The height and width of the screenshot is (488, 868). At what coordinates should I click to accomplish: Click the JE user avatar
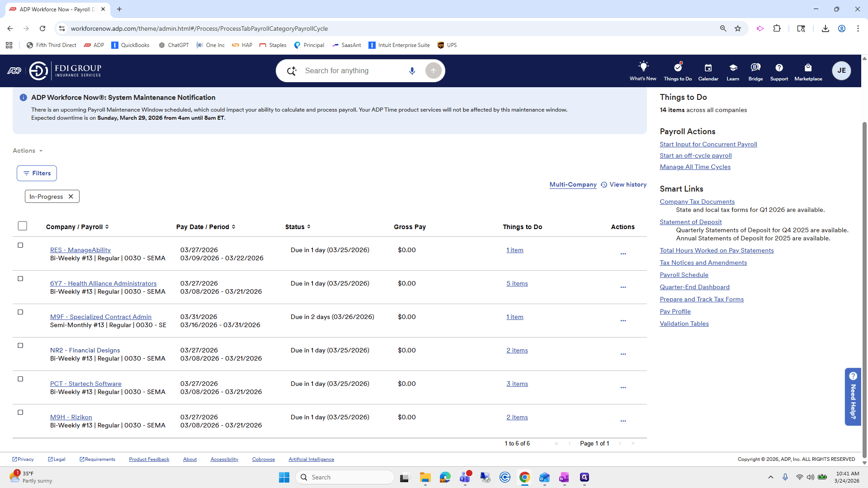pos(841,70)
